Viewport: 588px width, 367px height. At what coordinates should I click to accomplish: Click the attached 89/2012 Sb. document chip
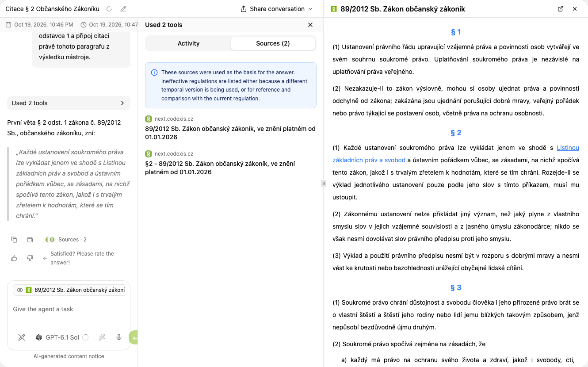pos(69,290)
